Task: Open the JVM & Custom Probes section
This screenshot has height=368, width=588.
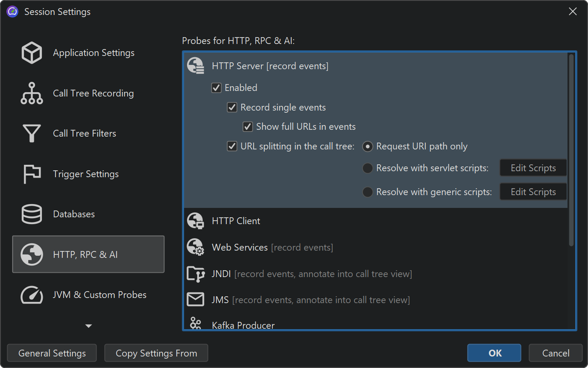Action: click(99, 295)
